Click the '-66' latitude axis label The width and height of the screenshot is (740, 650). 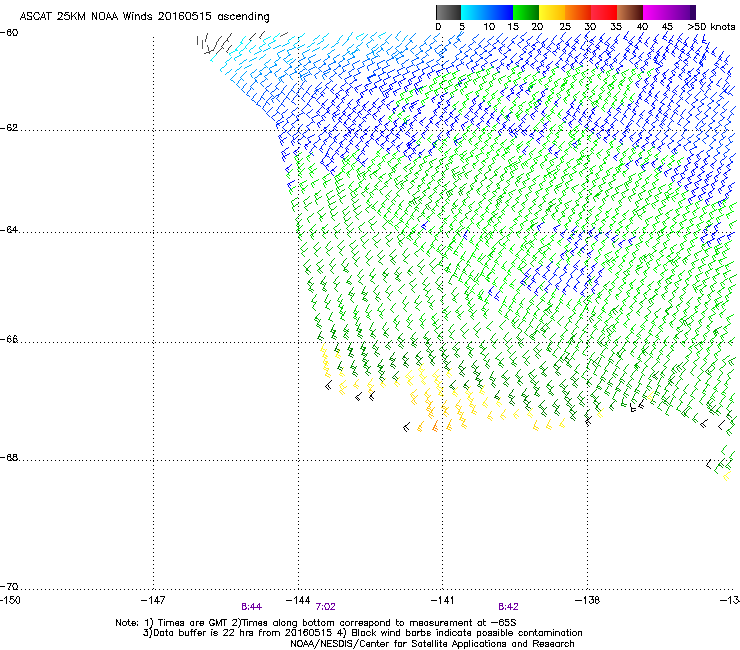pyautogui.click(x=9, y=339)
